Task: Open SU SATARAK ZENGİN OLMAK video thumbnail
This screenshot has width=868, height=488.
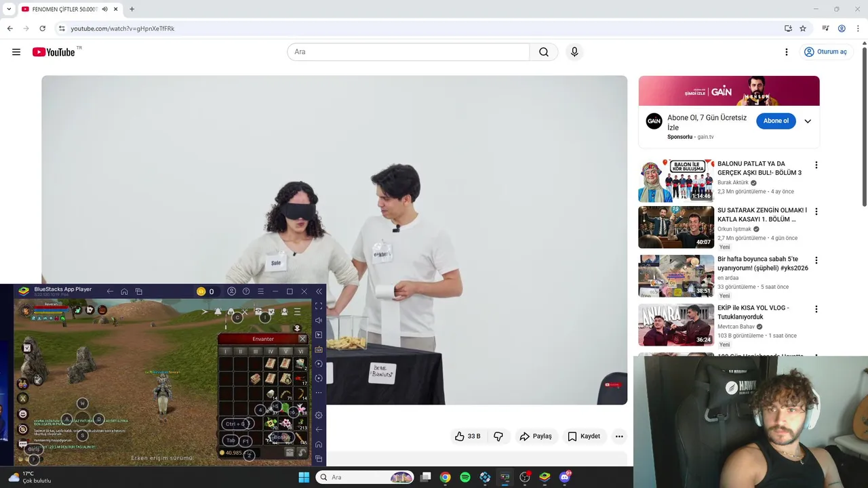Action: [676, 228]
